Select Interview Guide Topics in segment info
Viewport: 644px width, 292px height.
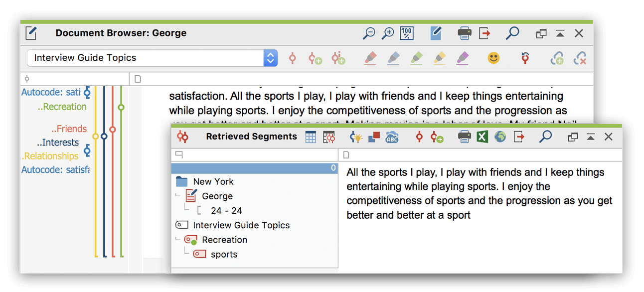click(241, 225)
